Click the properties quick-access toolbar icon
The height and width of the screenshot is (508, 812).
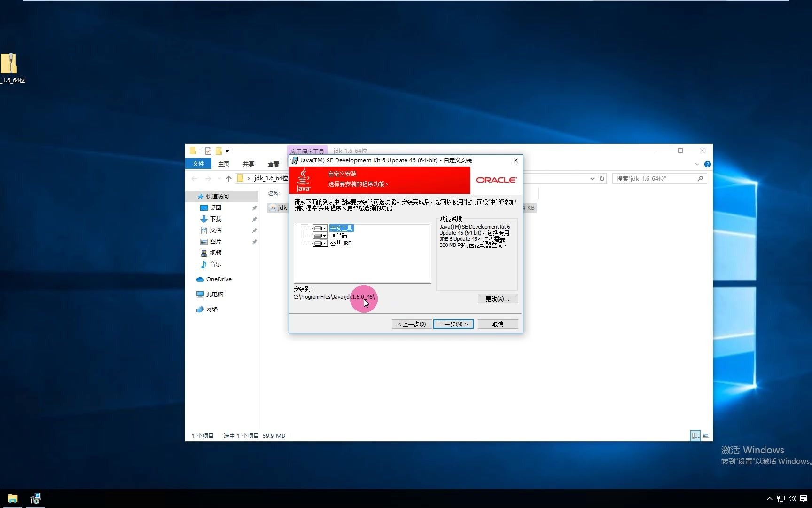[208, 151]
